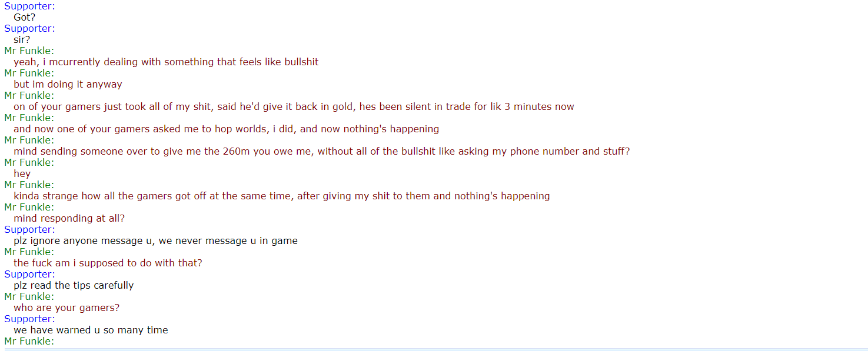Click the message mentioning silent in trade
This screenshot has width=868, height=351.
(294, 106)
